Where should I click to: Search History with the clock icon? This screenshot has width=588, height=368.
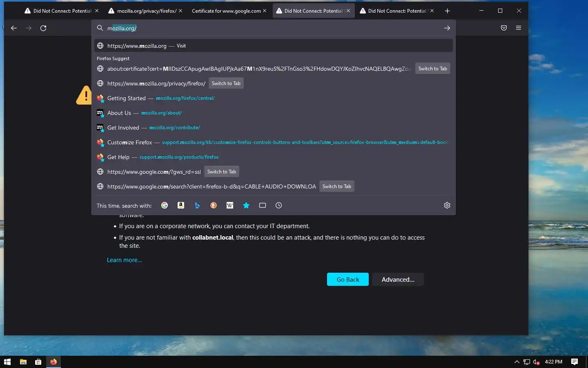pos(279,205)
